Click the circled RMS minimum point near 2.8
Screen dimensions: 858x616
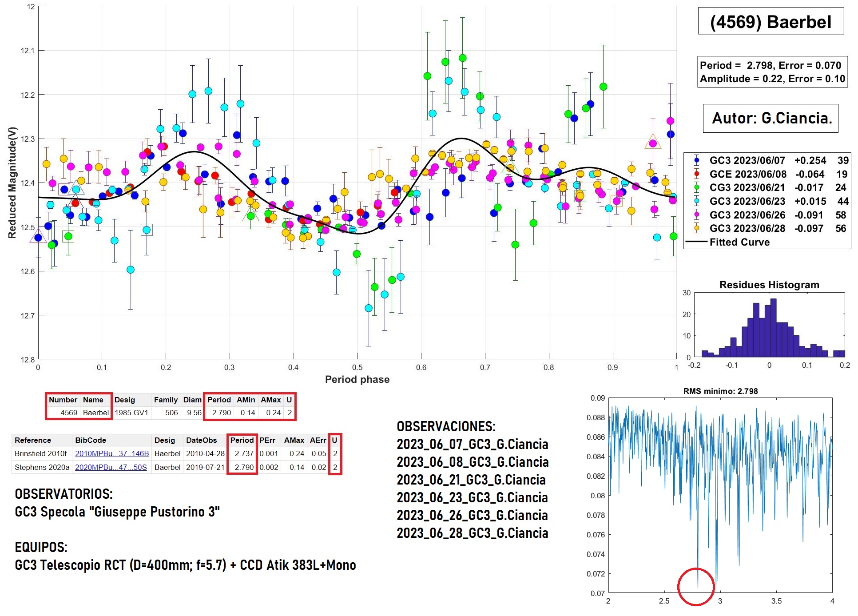[x=697, y=587]
